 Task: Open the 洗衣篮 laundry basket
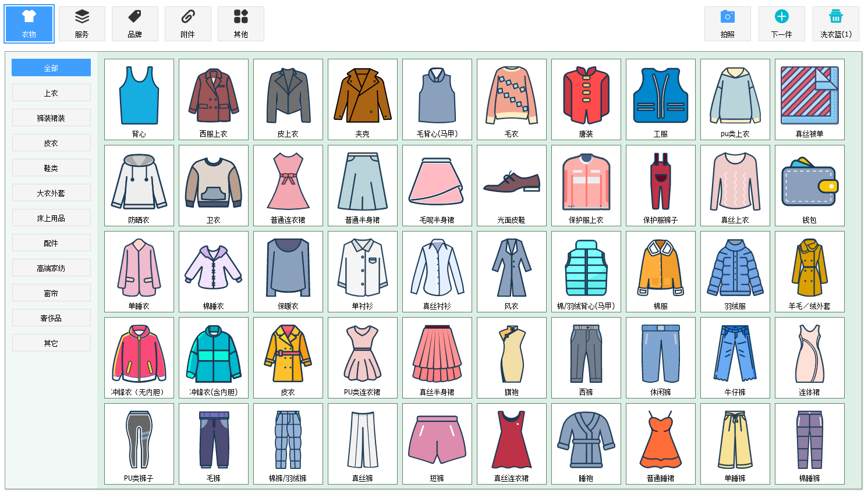[835, 24]
